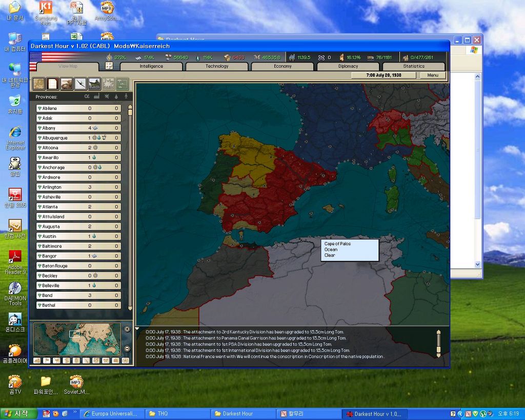
Task: Switch to 칼무리 taskbar item
Action: [x=309, y=414]
